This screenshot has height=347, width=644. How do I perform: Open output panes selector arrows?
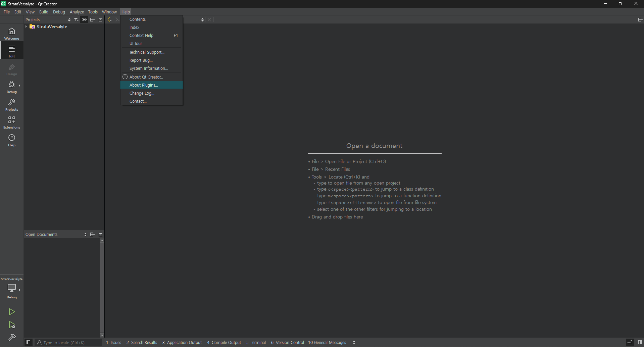click(x=354, y=342)
